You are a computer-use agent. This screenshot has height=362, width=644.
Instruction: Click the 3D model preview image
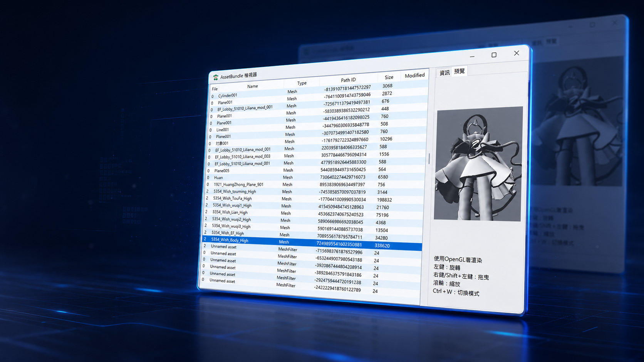[478, 164]
